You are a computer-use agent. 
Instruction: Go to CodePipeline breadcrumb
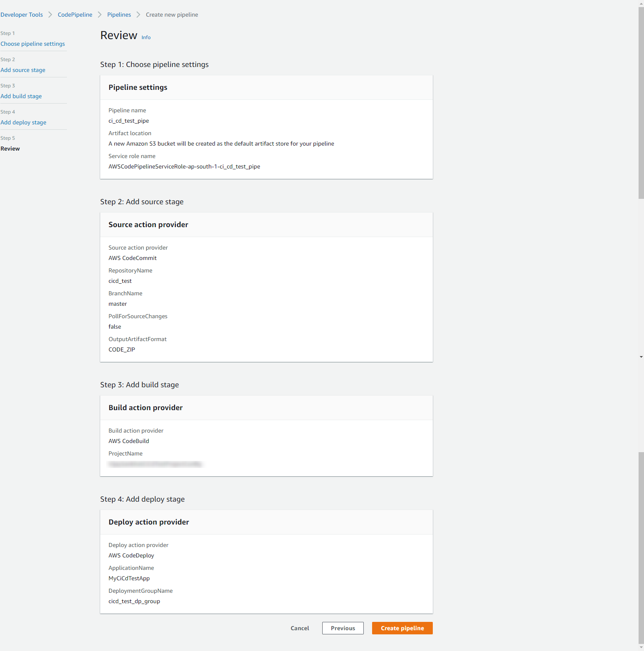point(75,15)
